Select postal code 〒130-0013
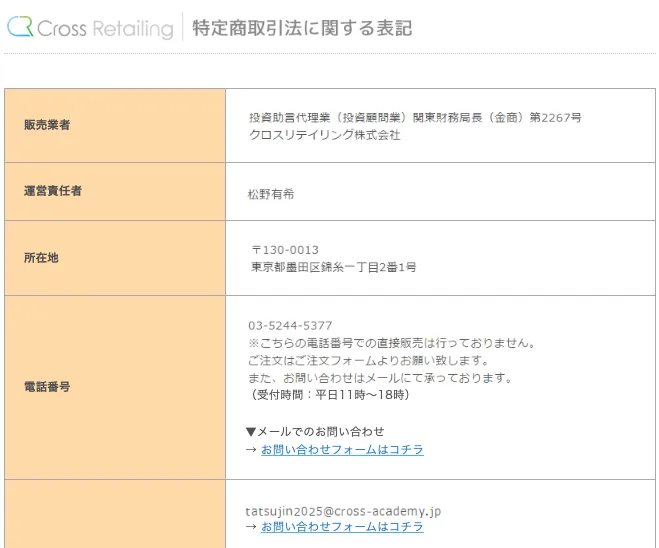 coord(285,250)
